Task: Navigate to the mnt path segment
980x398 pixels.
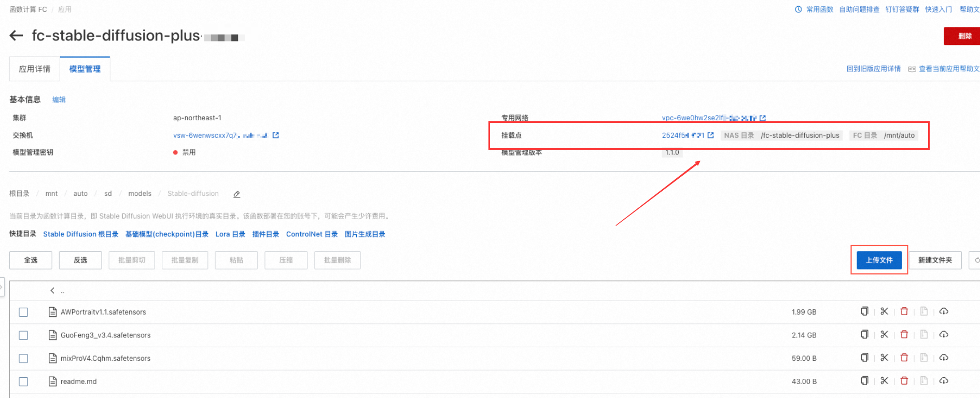Action: [51, 193]
